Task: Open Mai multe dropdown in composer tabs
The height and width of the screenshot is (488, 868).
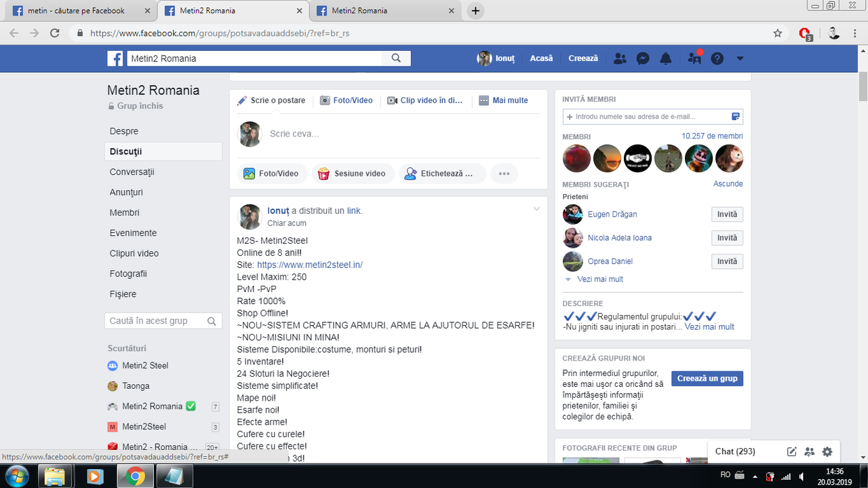Action: pos(503,100)
